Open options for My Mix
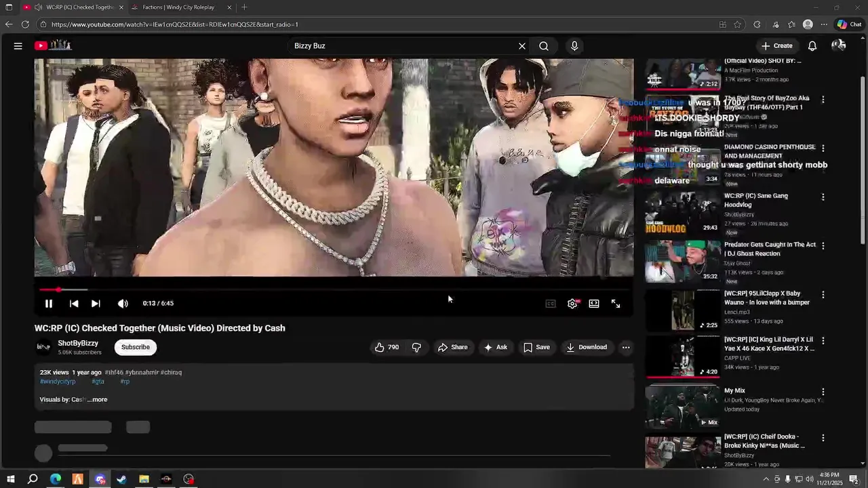 823,392
